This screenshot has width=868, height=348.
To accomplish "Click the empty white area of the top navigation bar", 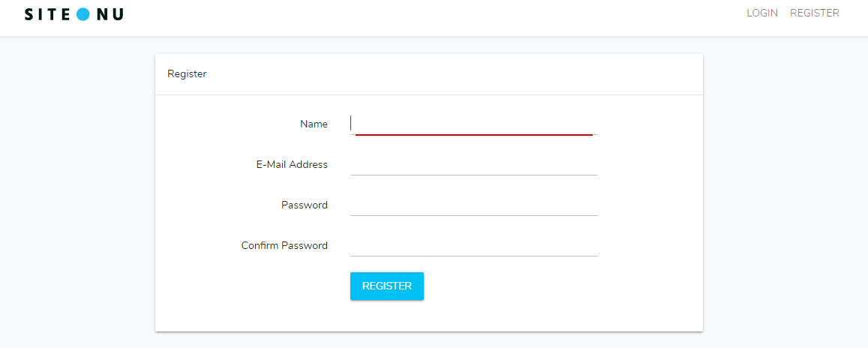I will click(x=432, y=16).
